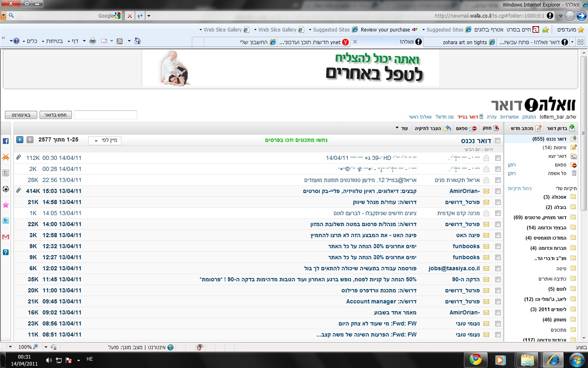
Task: Check the box for the AmirOrian קבצים email
Action: [x=498, y=191]
